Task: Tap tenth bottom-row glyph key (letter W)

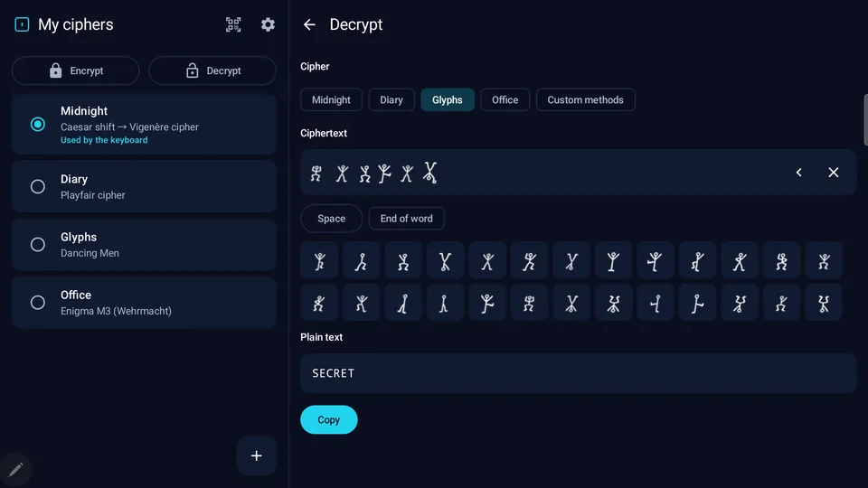Action: coord(697,304)
